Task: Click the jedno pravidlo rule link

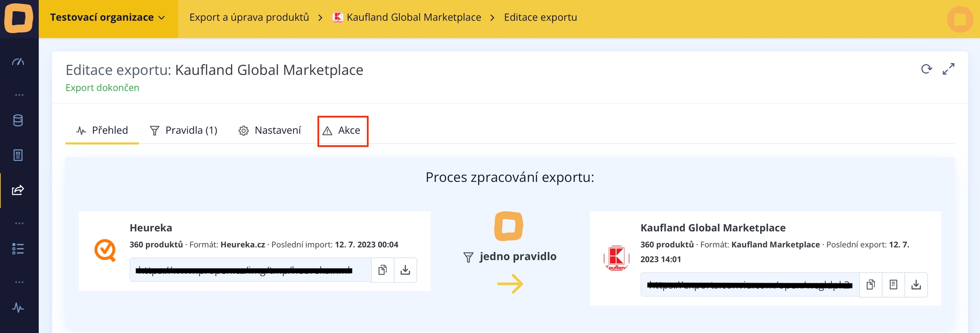Action: [x=518, y=256]
